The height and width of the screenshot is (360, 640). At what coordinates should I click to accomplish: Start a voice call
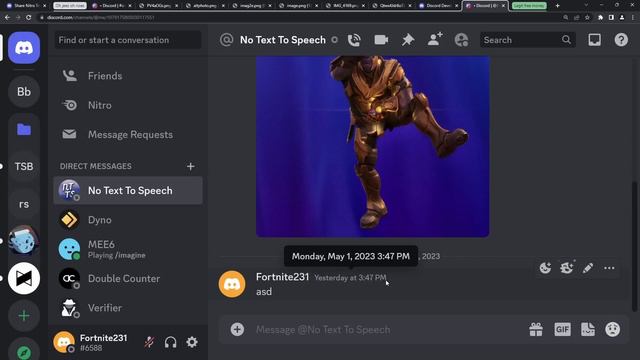coord(354,40)
